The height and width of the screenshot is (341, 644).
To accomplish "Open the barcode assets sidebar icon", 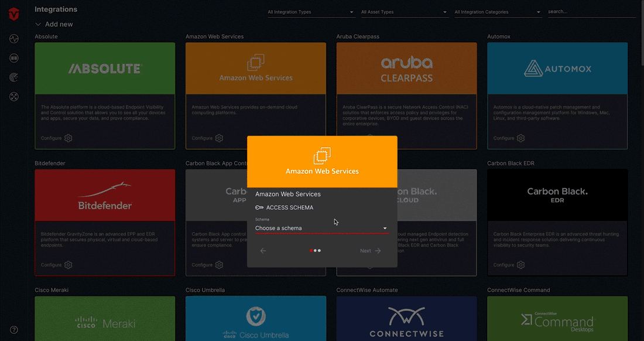I will (14, 59).
